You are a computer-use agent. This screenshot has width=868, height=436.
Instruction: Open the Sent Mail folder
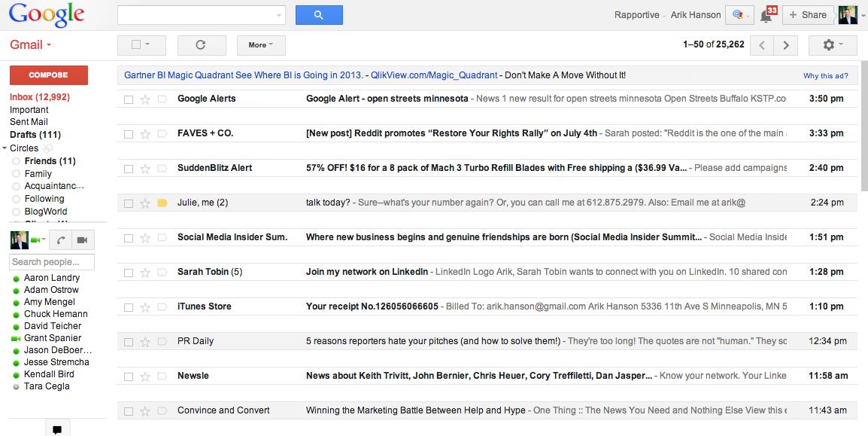[29, 122]
